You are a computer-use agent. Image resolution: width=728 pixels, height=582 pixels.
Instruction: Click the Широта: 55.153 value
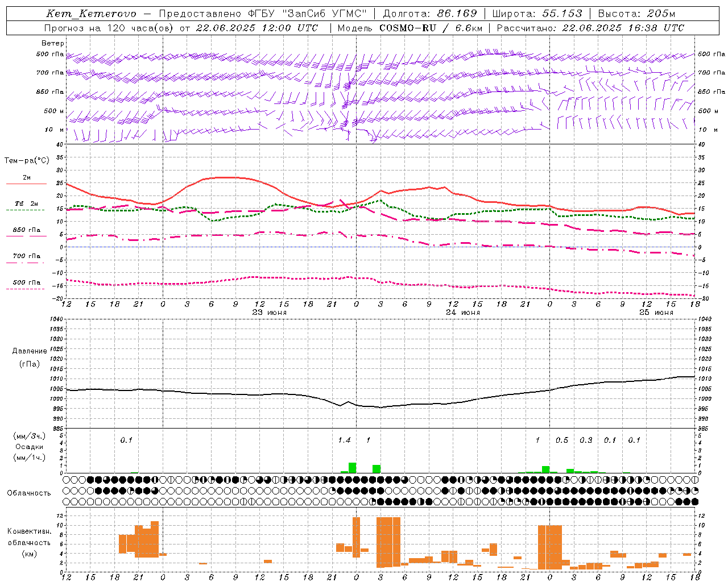tap(537, 14)
